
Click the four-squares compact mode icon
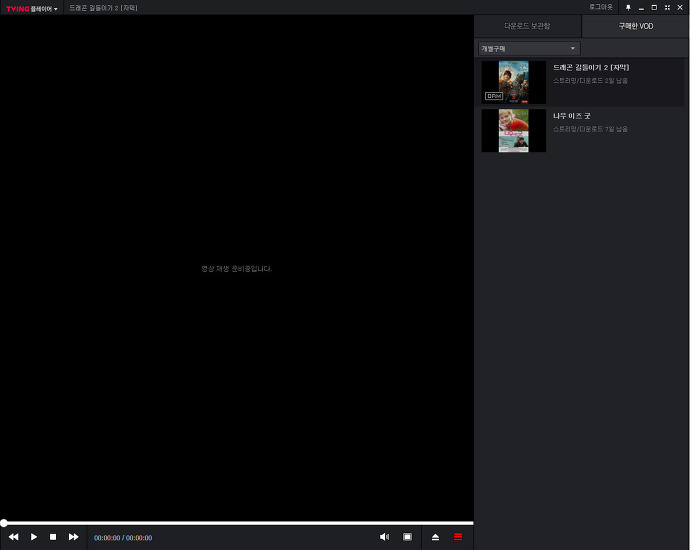667,7
